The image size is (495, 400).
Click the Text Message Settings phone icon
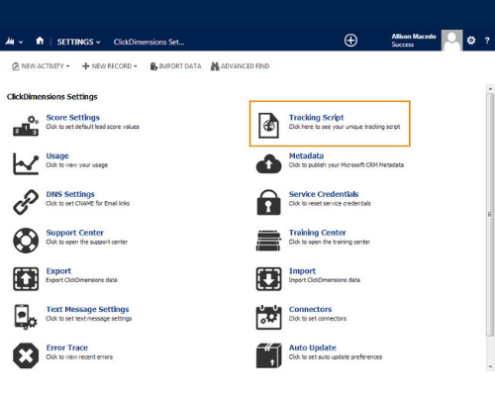[x=26, y=317]
